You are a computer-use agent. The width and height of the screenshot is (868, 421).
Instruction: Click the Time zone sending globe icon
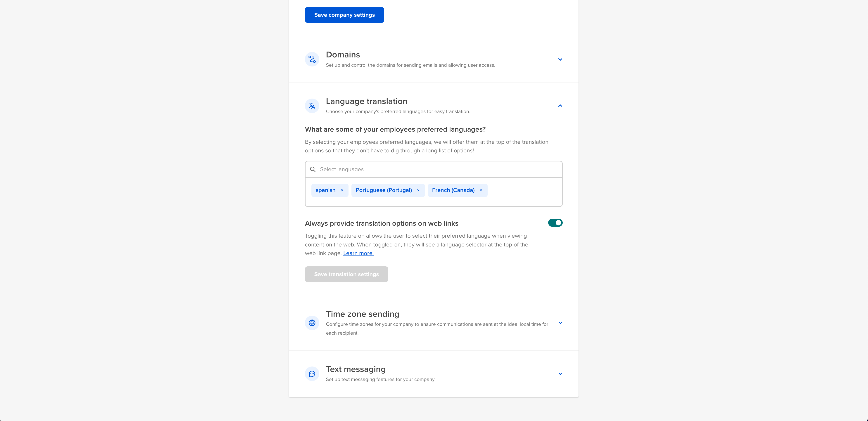click(312, 323)
